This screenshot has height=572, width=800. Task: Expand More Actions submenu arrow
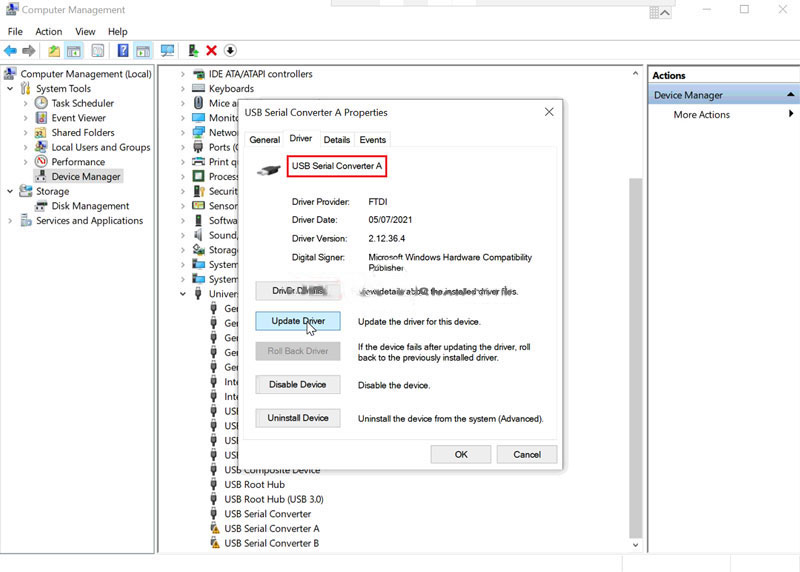[791, 114]
